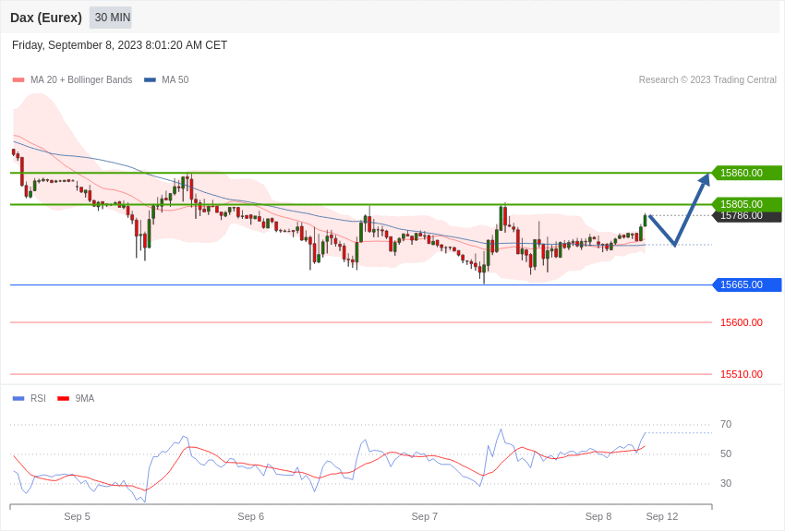Viewport: 785px width, 532px height.
Task: Select the 15805.00 resistance price tag
Action: coord(747,204)
